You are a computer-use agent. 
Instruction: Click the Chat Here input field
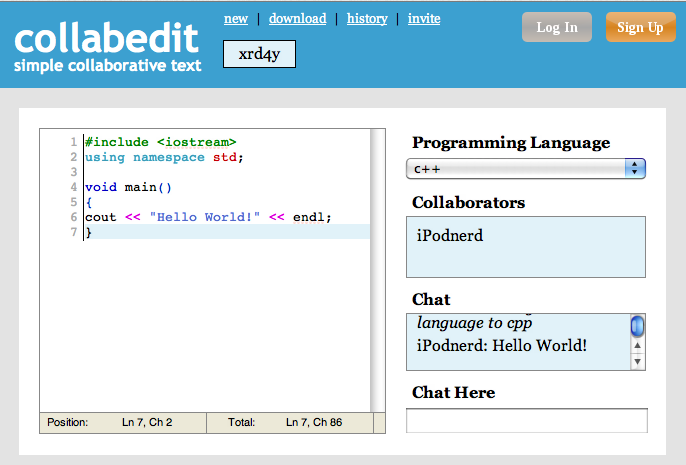(527, 421)
